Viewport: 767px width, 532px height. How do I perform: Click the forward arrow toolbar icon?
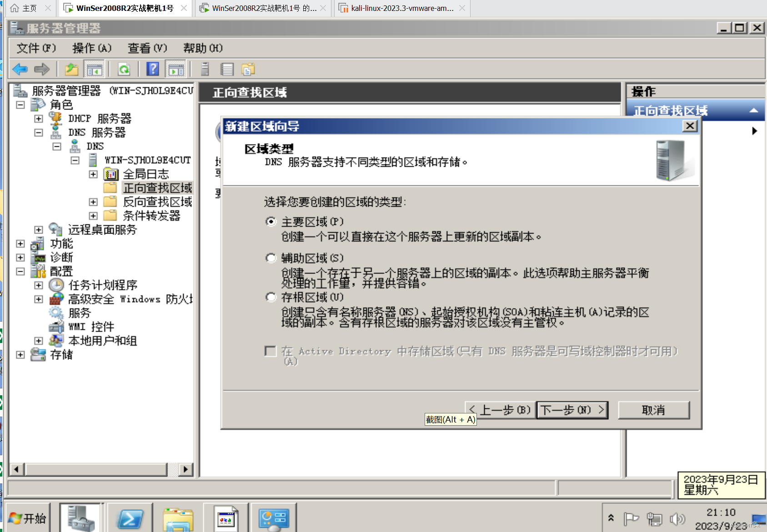(x=42, y=70)
